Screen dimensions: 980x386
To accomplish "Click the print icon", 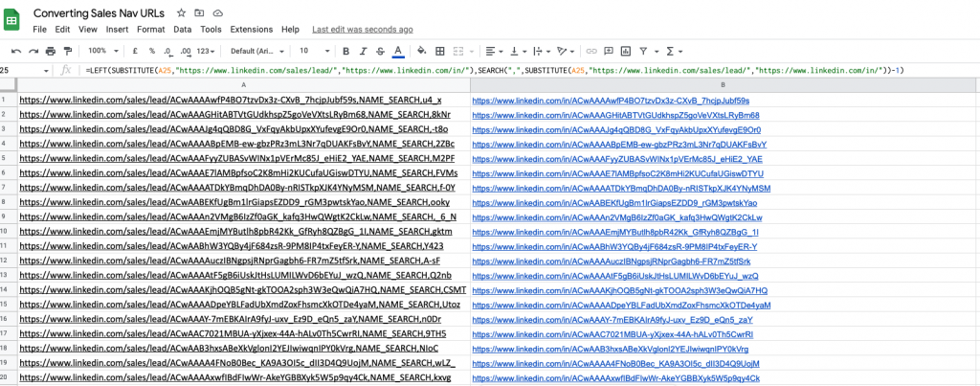I will point(49,51).
